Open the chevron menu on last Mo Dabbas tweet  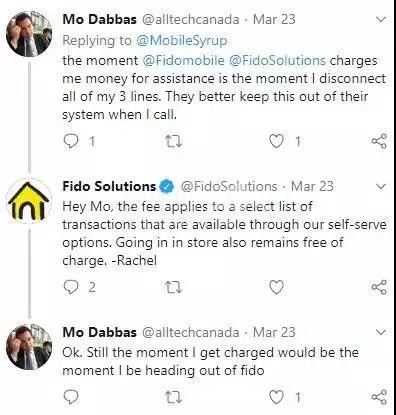point(381,332)
